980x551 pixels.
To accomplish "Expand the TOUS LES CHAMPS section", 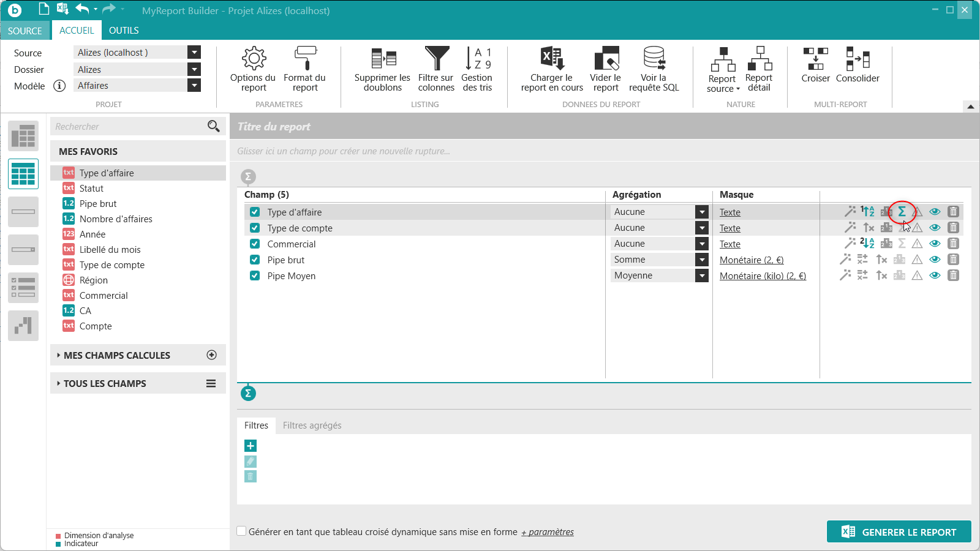I will tap(105, 383).
